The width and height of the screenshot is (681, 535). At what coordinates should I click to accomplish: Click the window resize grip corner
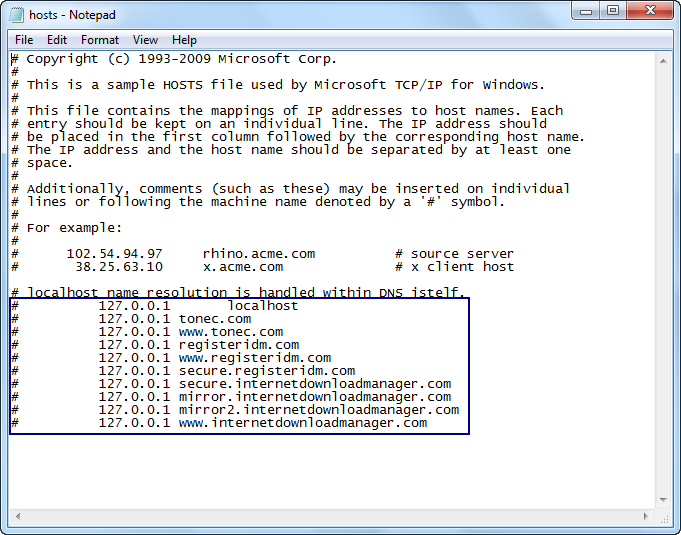click(x=664, y=518)
